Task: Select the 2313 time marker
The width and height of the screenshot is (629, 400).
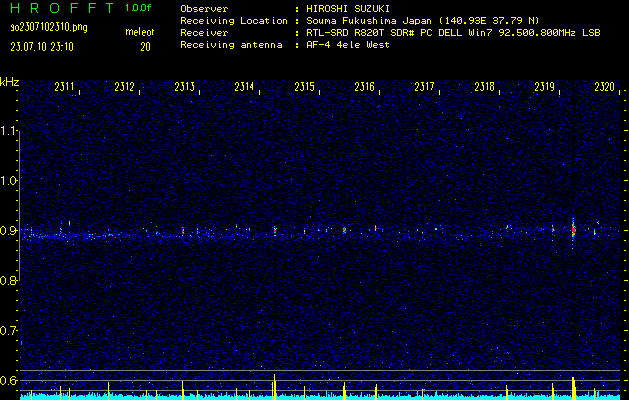Action: 185,88
